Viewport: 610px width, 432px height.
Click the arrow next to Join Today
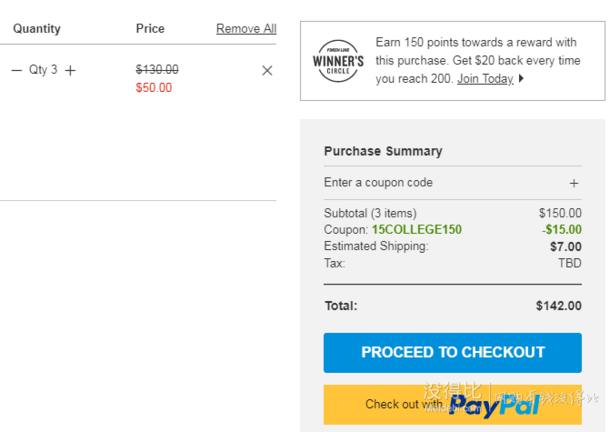coord(521,79)
